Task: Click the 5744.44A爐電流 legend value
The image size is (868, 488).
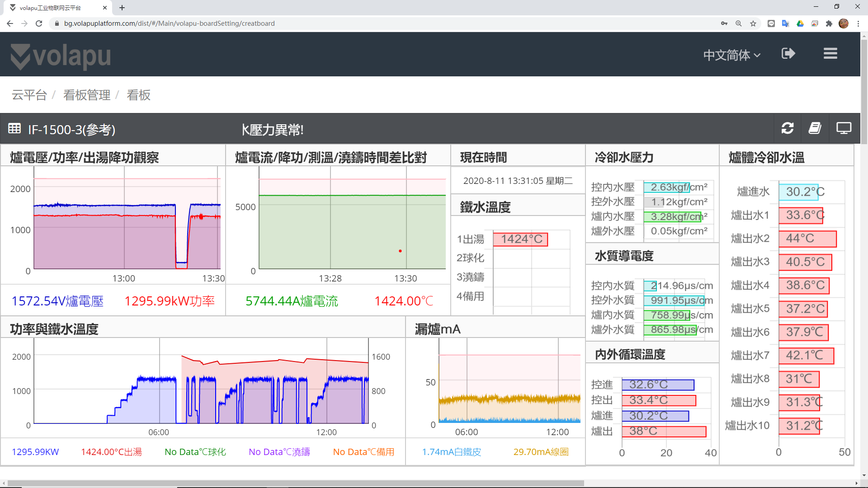Action: coord(292,301)
